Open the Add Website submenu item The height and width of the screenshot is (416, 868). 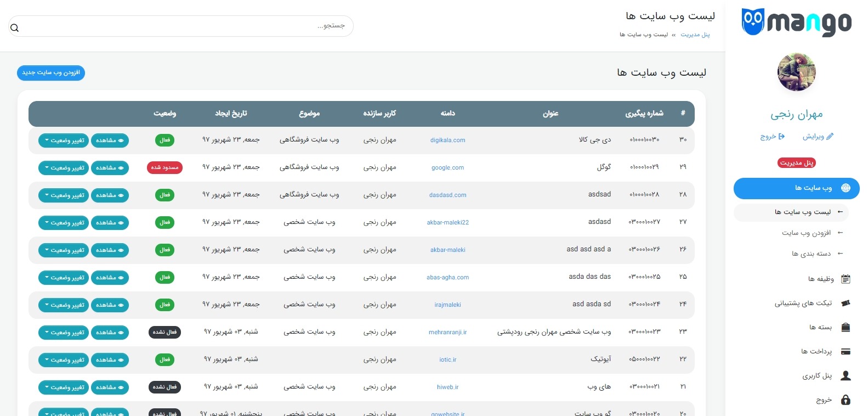pos(806,233)
